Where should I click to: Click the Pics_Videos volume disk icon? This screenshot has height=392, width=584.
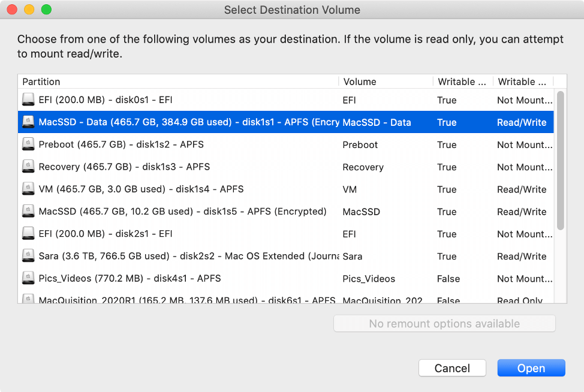coord(28,279)
